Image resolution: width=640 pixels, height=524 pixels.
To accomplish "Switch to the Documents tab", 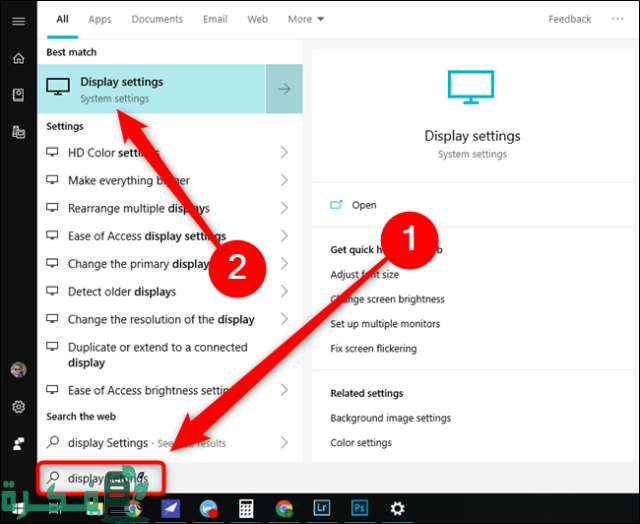I will (x=157, y=19).
